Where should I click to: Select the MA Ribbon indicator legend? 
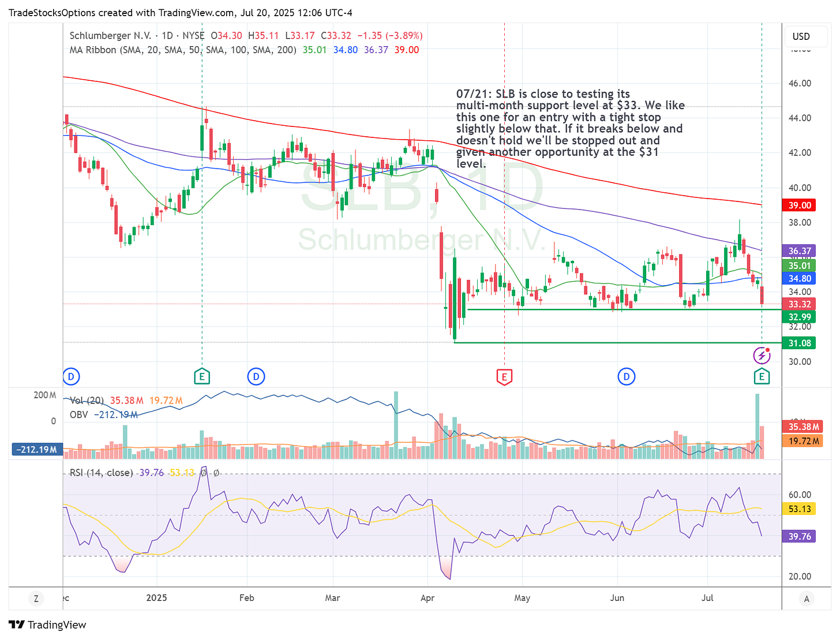183,50
